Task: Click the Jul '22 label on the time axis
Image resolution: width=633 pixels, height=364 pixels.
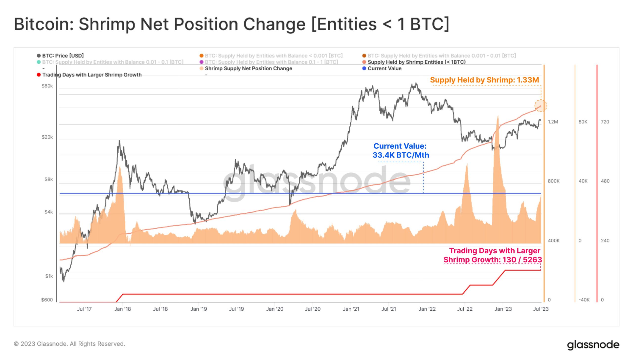Action: pos(465,309)
